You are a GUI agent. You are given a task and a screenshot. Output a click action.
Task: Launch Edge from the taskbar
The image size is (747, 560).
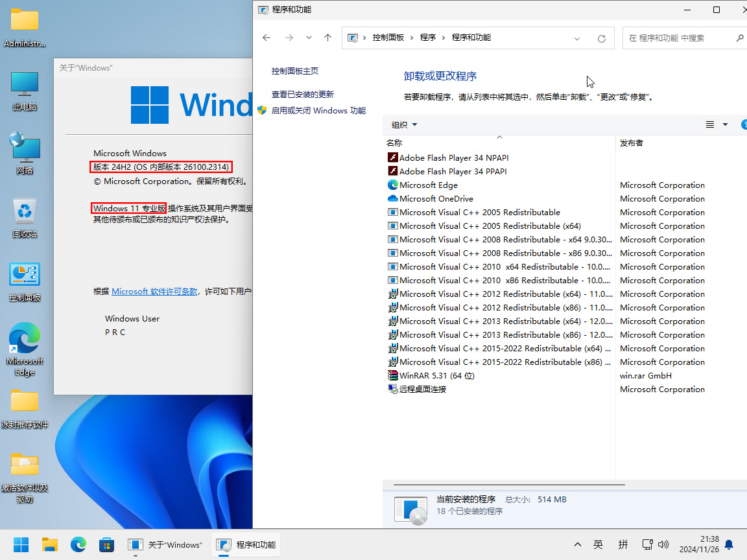click(x=78, y=544)
